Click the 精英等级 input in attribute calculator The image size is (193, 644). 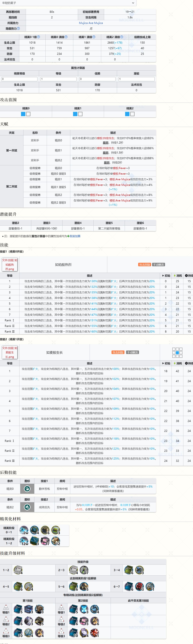click(x=19, y=79)
